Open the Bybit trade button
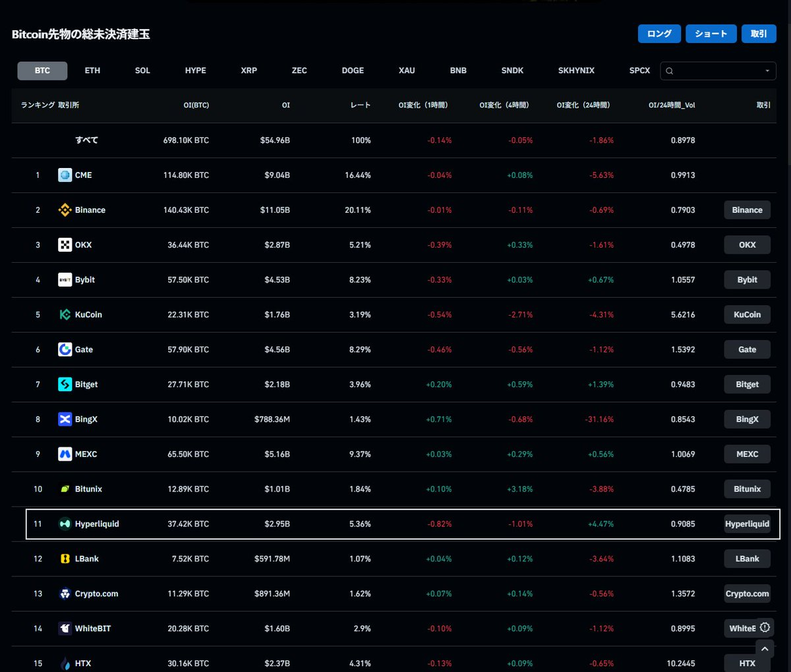791x672 pixels. 747,280
